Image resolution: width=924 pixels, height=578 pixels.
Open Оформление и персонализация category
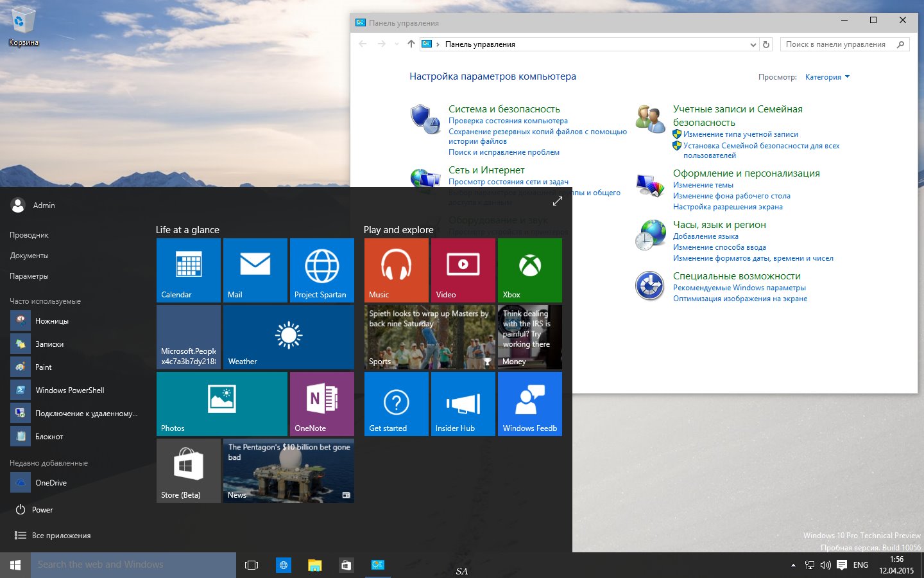(x=746, y=173)
